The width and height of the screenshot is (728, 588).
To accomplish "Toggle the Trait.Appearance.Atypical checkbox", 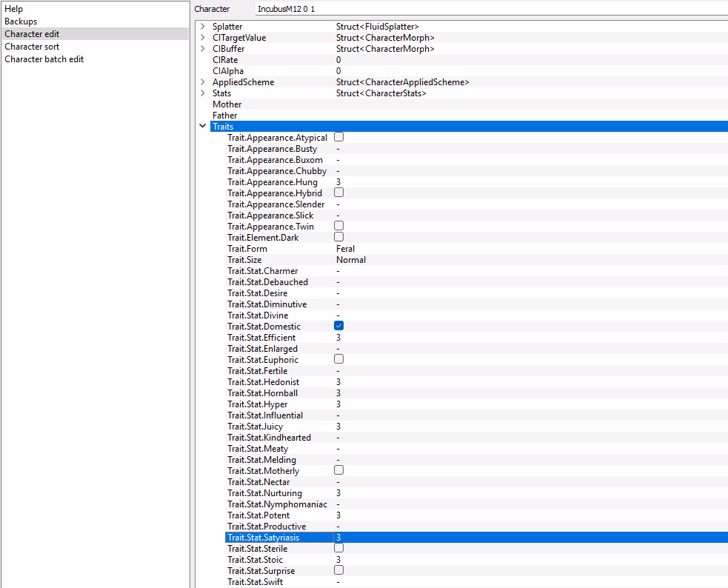I will click(338, 137).
